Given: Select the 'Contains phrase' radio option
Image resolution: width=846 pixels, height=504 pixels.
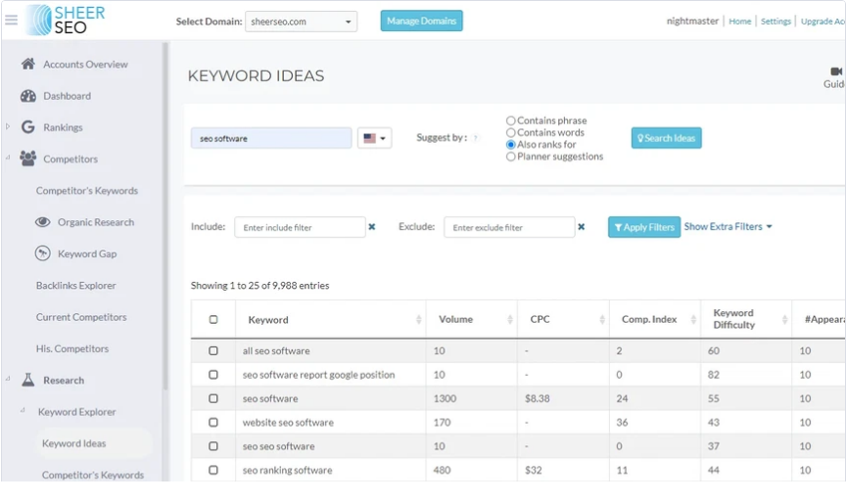Looking at the screenshot, I should pyautogui.click(x=510, y=121).
